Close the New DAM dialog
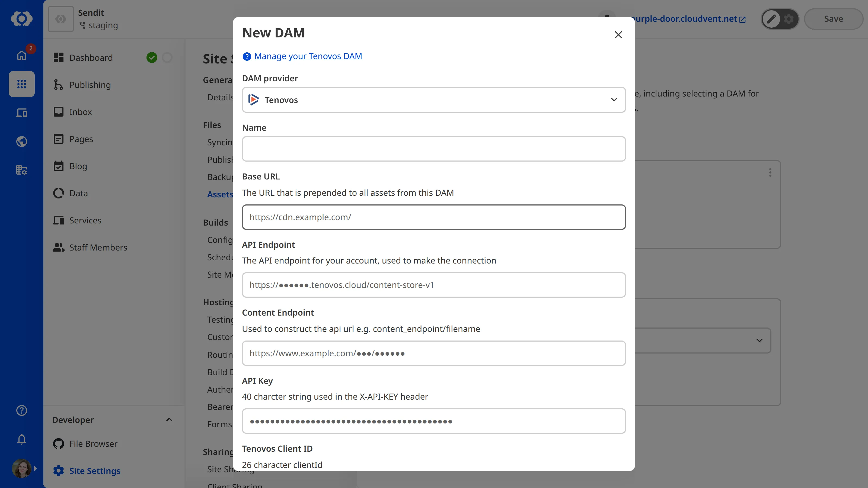The height and width of the screenshot is (488, 868). point(618,35)
